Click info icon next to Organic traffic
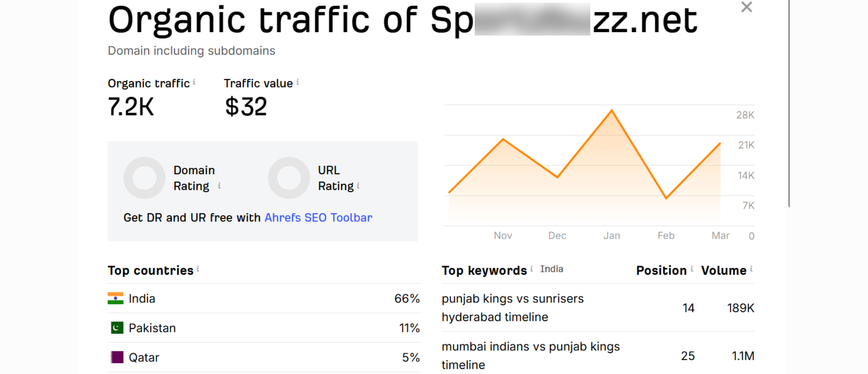 point(194,82)
